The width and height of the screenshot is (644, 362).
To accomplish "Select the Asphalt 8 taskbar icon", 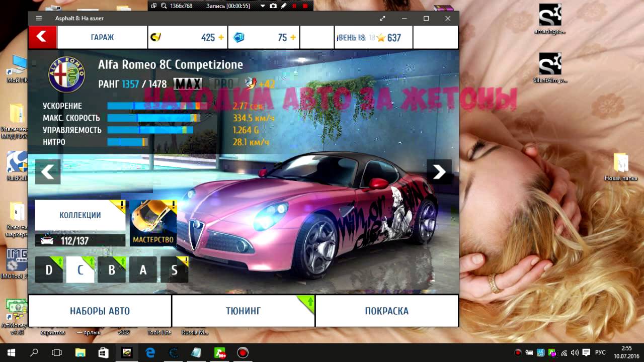I will pos(127,353).
